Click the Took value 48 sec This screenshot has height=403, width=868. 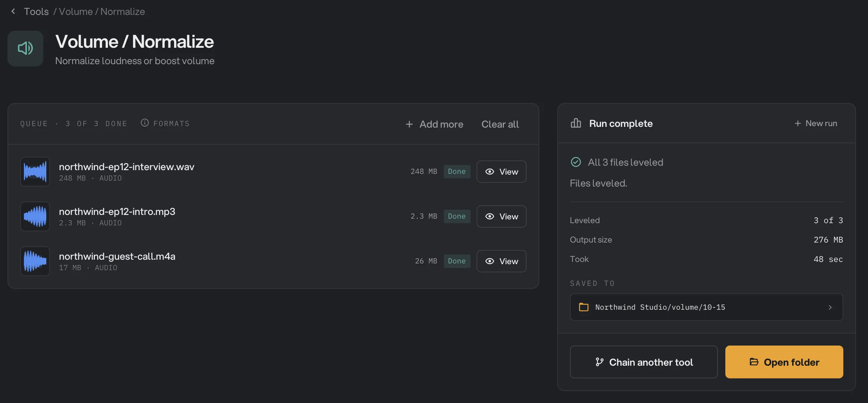coord(828,259)
